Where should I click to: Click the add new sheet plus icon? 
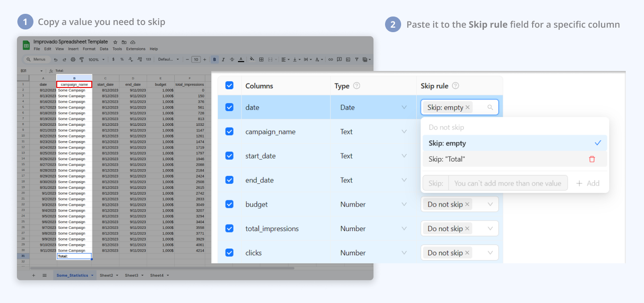click(x=33, y=275)
